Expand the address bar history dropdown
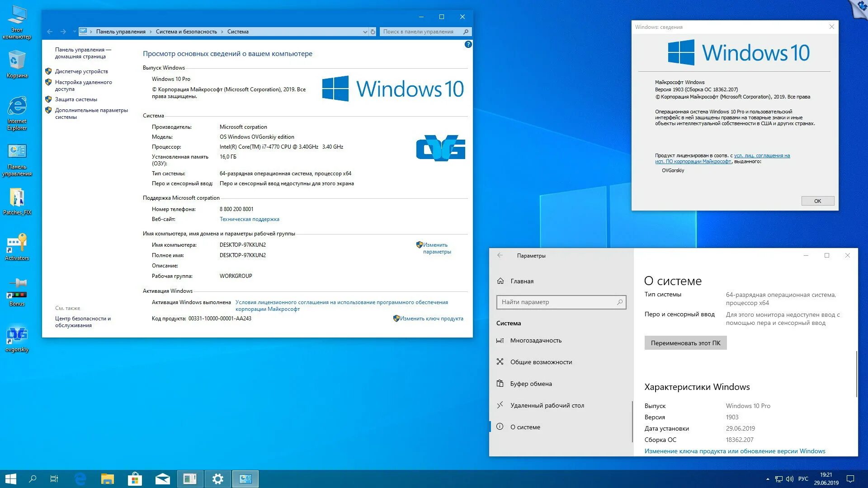 pos(365,32)
